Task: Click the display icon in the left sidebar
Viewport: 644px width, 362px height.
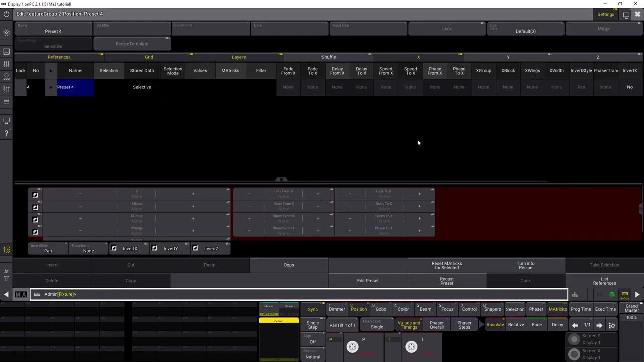Action: [x=6, y=121]
